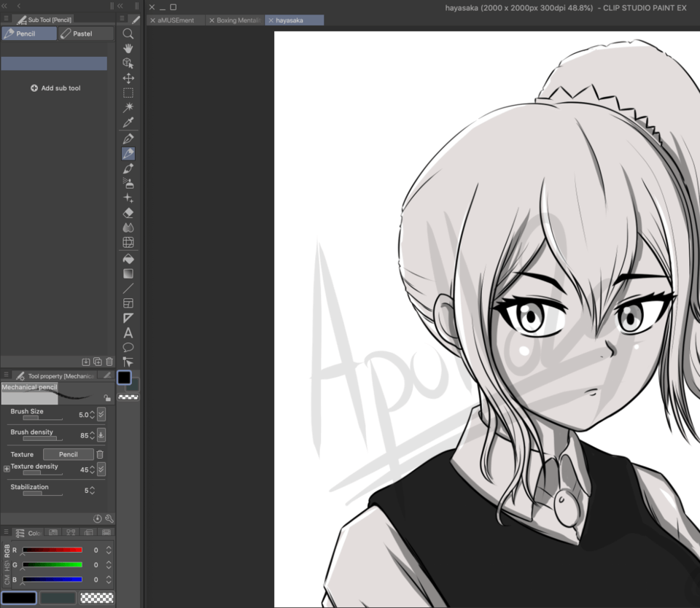
Task: Open the Tool property palette tab
Action: (x=54, y=376)
